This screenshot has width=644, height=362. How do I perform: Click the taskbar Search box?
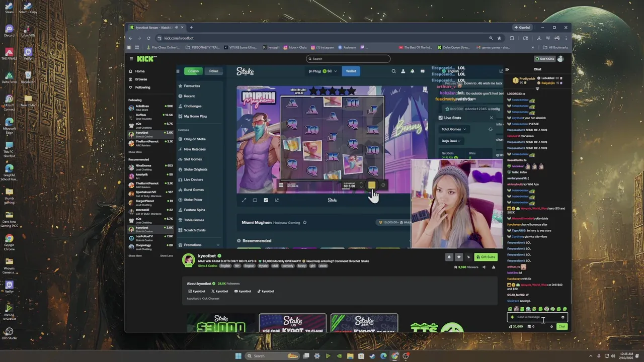point(271,356)
